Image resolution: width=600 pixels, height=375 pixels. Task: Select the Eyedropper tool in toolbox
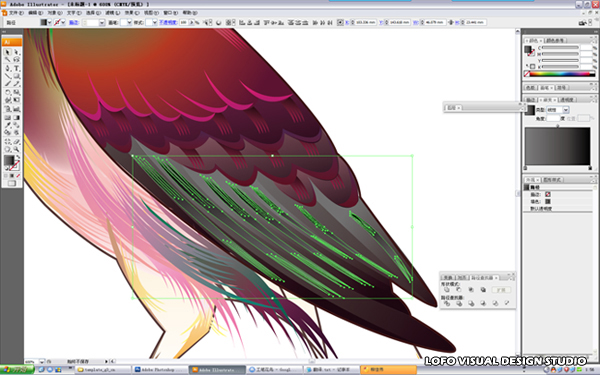click(x=7, y=125)
